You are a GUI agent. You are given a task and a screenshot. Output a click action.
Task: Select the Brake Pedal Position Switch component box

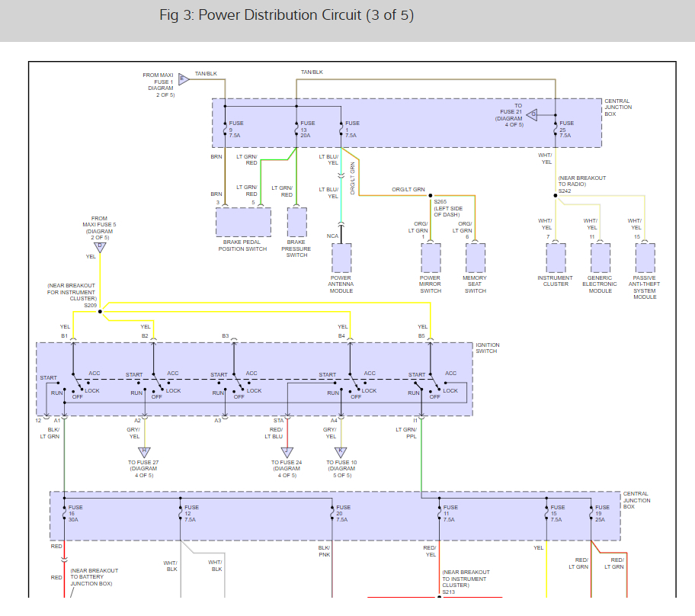coord(243,222)
